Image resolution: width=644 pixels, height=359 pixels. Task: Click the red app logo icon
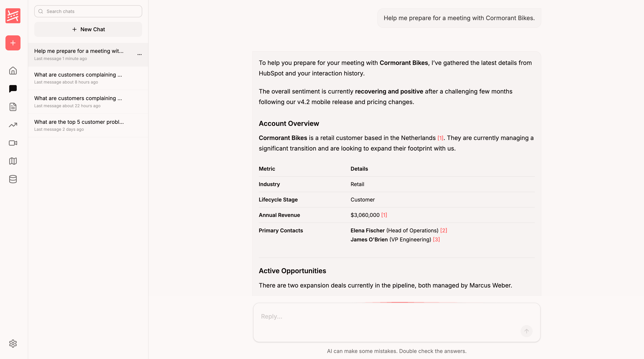[13, 15]
